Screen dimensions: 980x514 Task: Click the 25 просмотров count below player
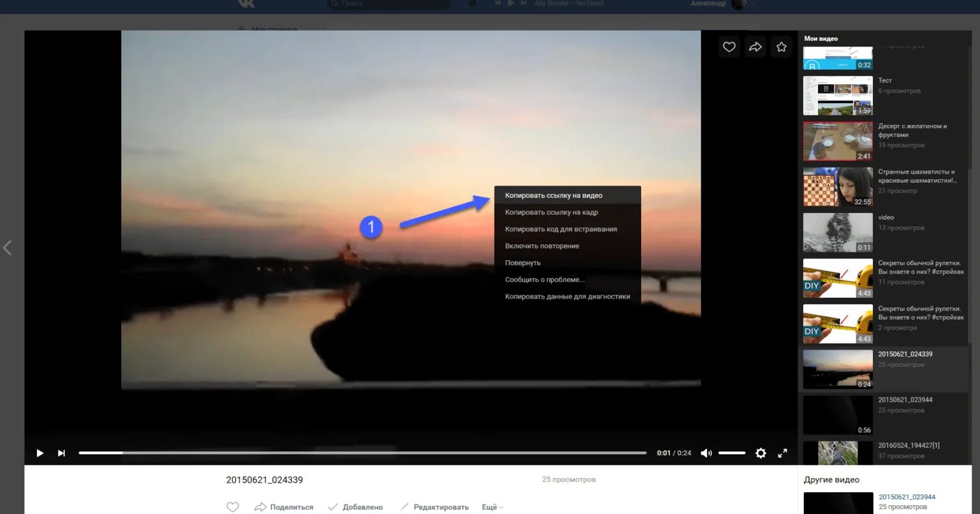coord(568,480)
